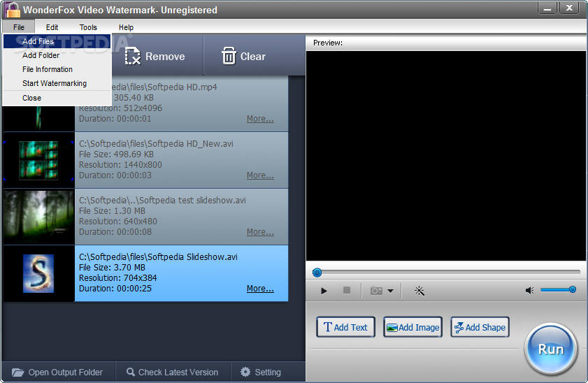This screenshot has width=588, height=383.
Task: Select path text Softpedia test slideshow.avi
Action: pyautogui.click(x=162, y=201)
